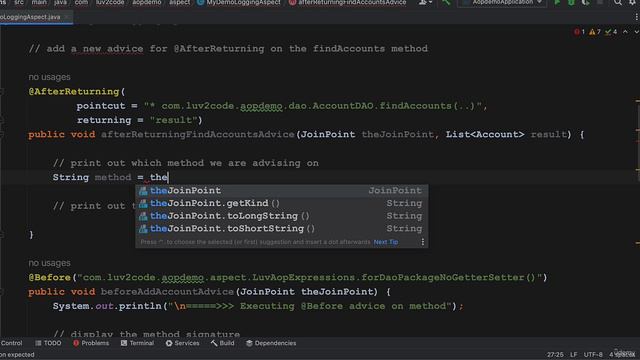This screenshot has width=640, height=360.
Task: Click 'no usages' hint above @Before
Action: 49,263
